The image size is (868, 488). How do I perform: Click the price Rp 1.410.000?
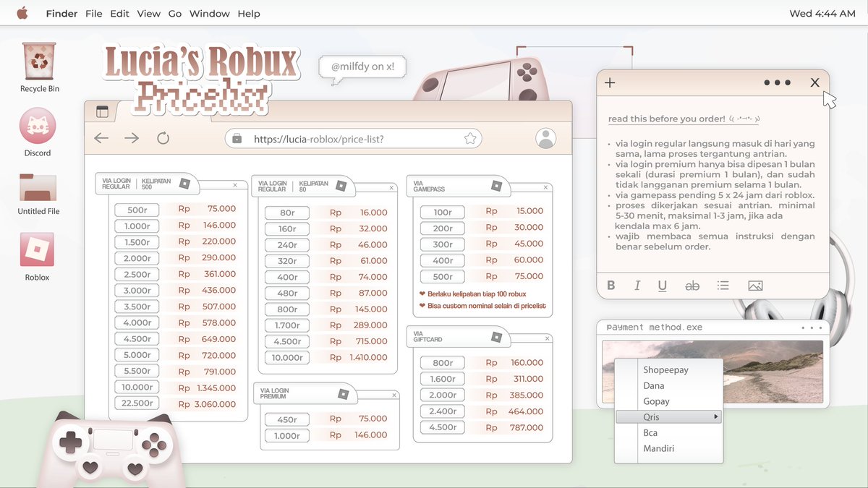[x=359, y=357]
